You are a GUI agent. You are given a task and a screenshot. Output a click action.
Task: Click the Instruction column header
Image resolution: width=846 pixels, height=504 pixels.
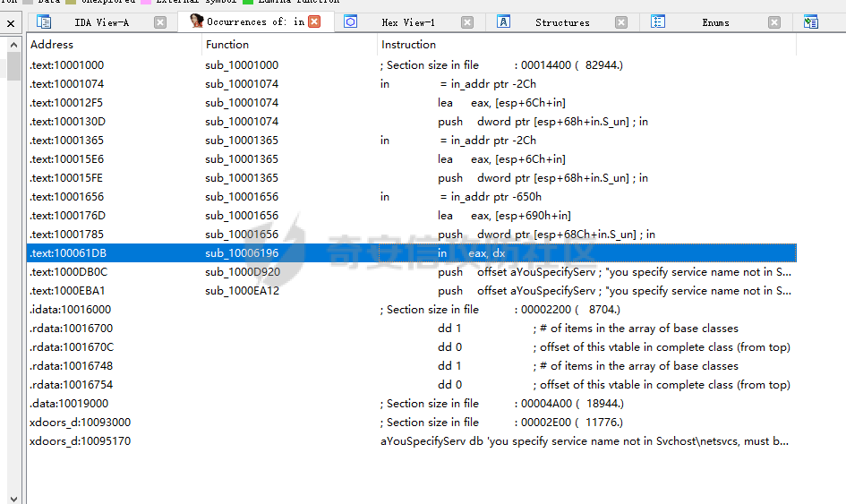click(409, 44)
